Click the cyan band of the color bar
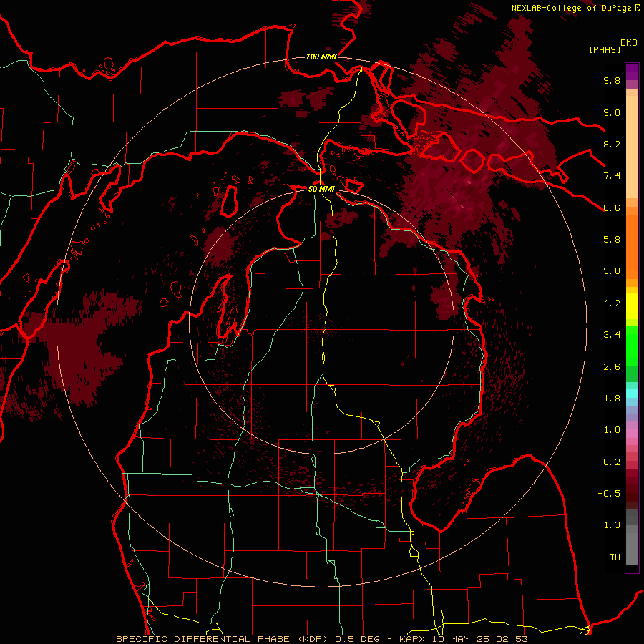644x644 pixels. [x=632, y=394]
